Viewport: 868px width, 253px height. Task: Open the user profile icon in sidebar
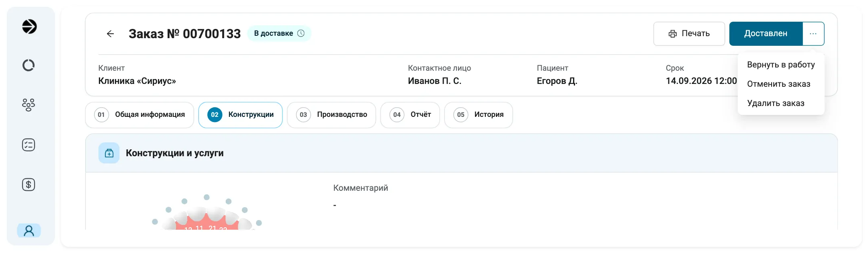click(x=29, y=231)
